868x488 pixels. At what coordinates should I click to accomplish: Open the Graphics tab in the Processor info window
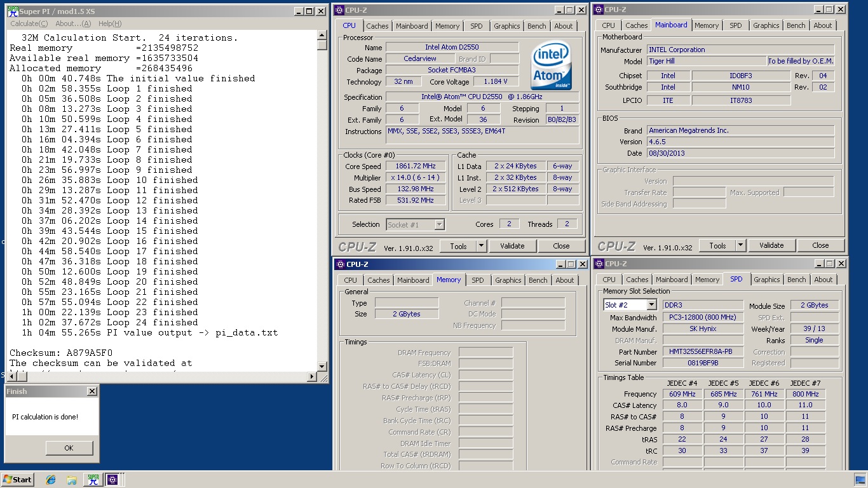tap(506, 26)
